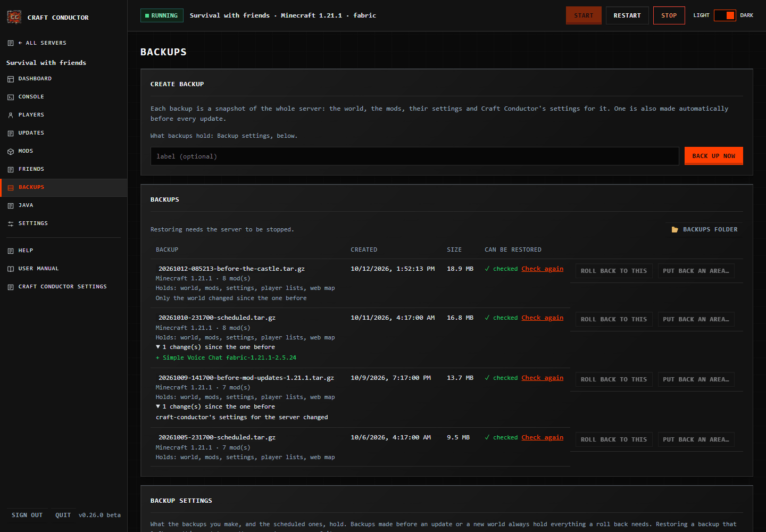Viewport: 766px width, 532px height.
Task: Click Stop server button
Action: pyautogui.click(x=669, y=15)
